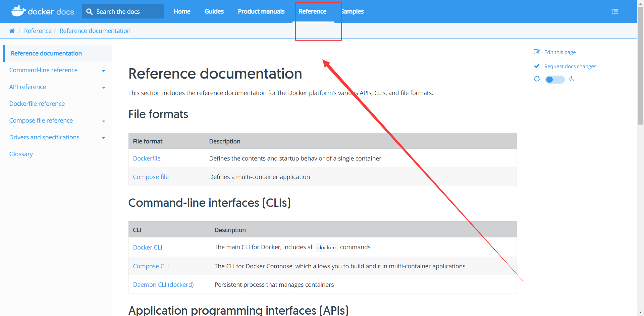Open the Product manuals nav tab
This screenshot has width=644, height=316.
pyautogui.click(x=261, y=11)
